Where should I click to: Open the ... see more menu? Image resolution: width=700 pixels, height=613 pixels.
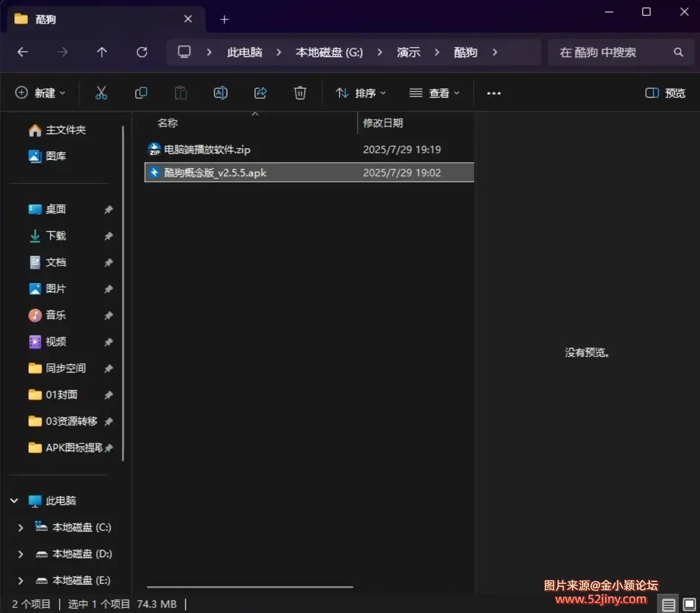(494, 93)
